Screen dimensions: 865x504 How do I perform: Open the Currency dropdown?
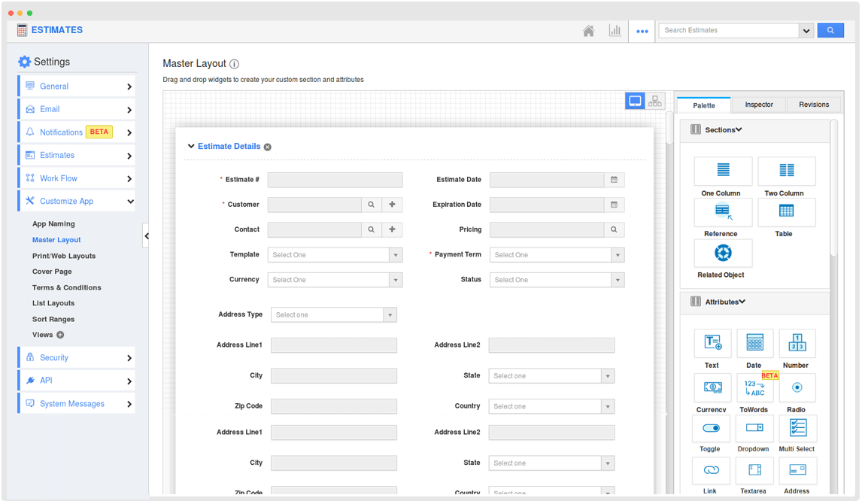tap(335, 280)
